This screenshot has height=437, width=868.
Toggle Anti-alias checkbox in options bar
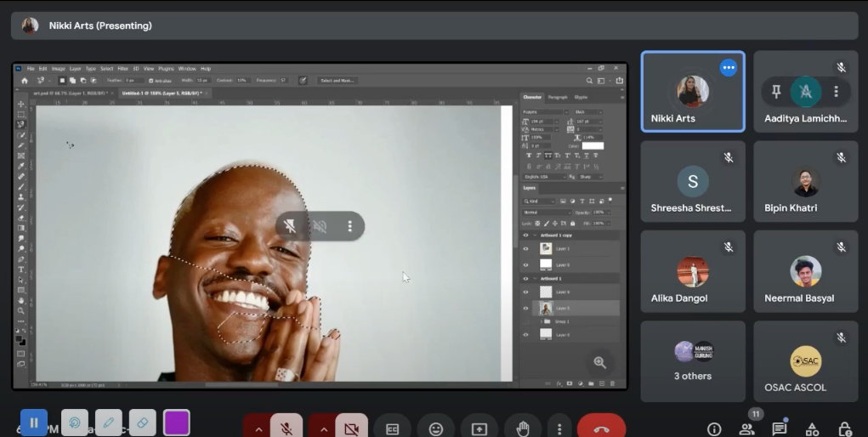click(150, 80)
